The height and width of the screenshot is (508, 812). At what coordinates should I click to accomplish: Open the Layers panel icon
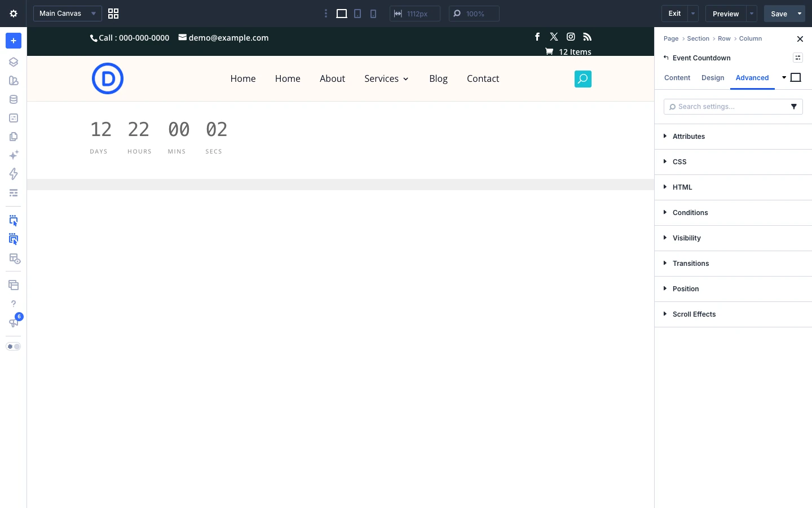click(x=14, y=62)
